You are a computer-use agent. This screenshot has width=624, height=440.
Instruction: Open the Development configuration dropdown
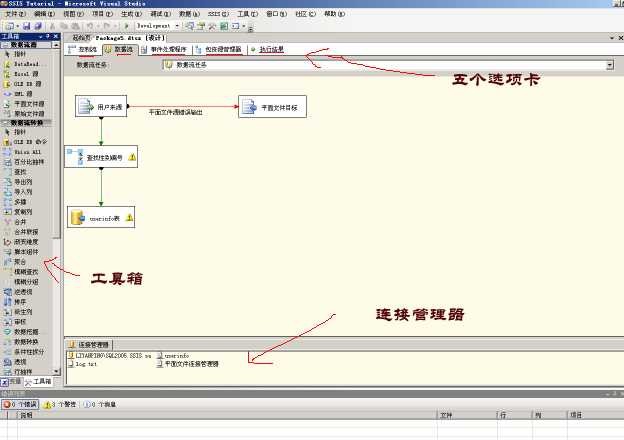click(177, 26)
